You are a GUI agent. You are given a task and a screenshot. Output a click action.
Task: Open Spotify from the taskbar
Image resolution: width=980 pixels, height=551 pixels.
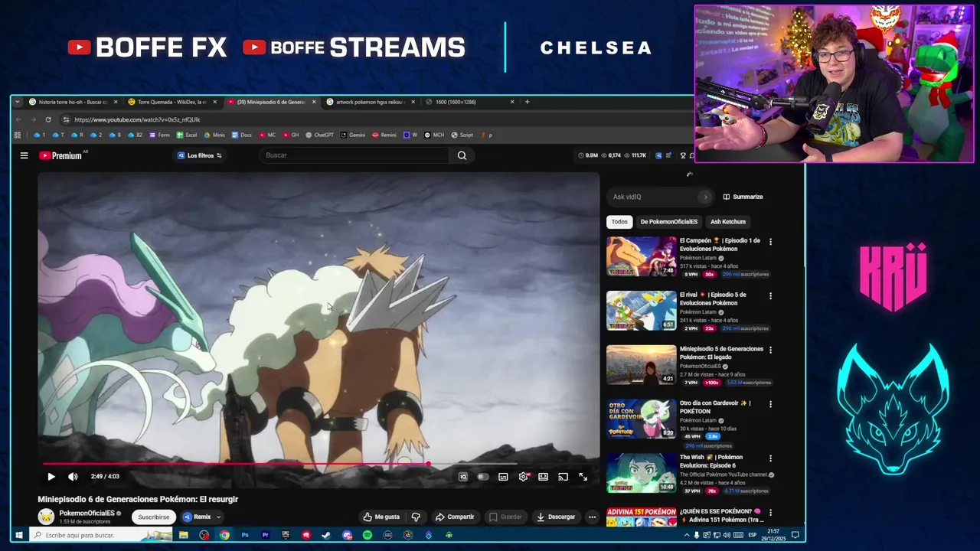point(367,535)
